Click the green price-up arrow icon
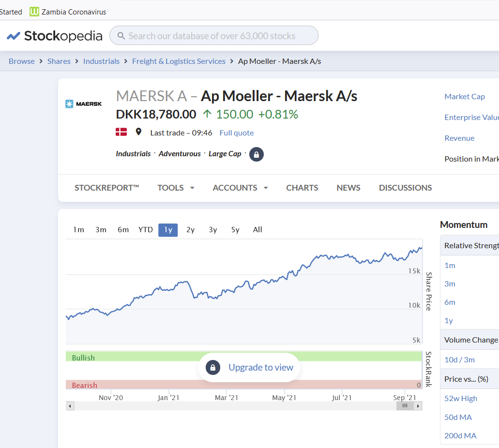The width and height of the screenshot is (499, 448). [x=207, y=114]
